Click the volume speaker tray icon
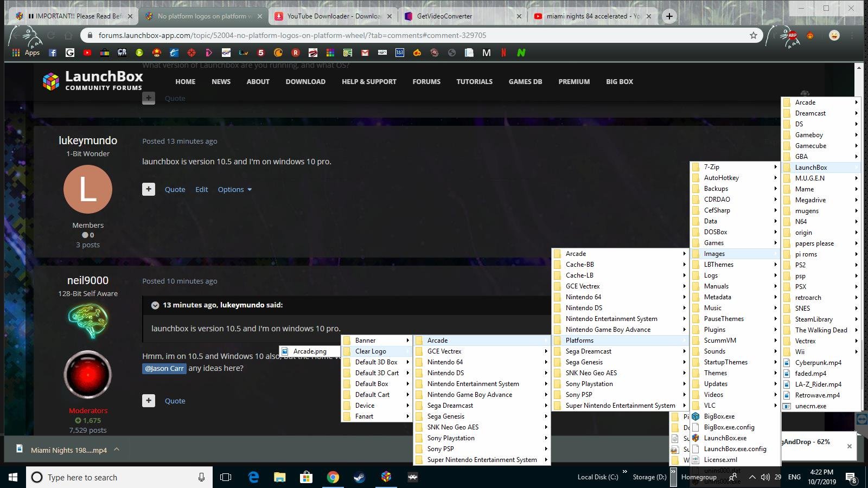 coord(765,477)
